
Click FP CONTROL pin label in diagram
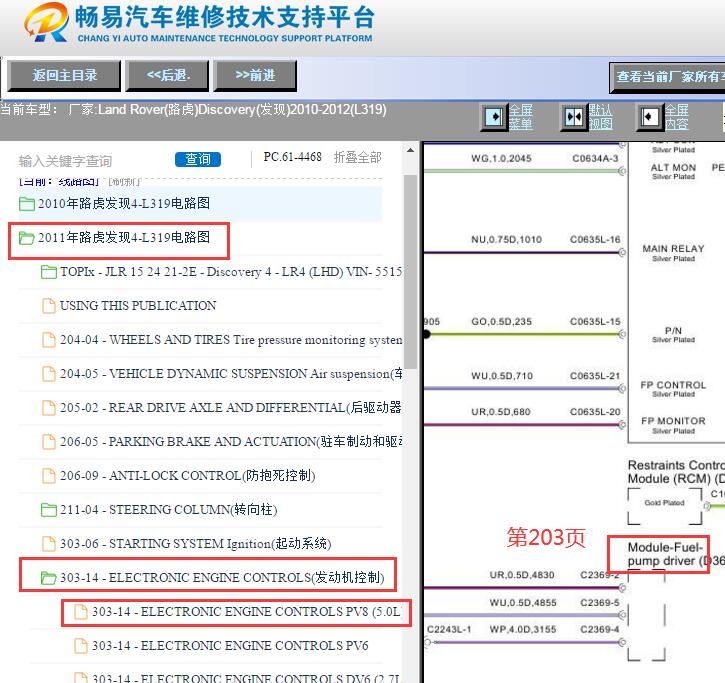pyautogui.click(x=673, y=385)
